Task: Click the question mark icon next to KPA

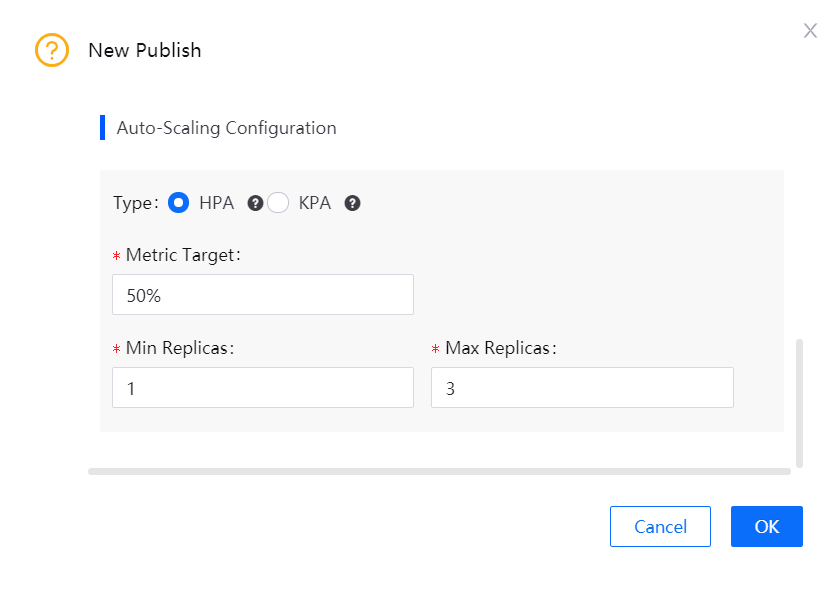Action: [x=352, y=203]
